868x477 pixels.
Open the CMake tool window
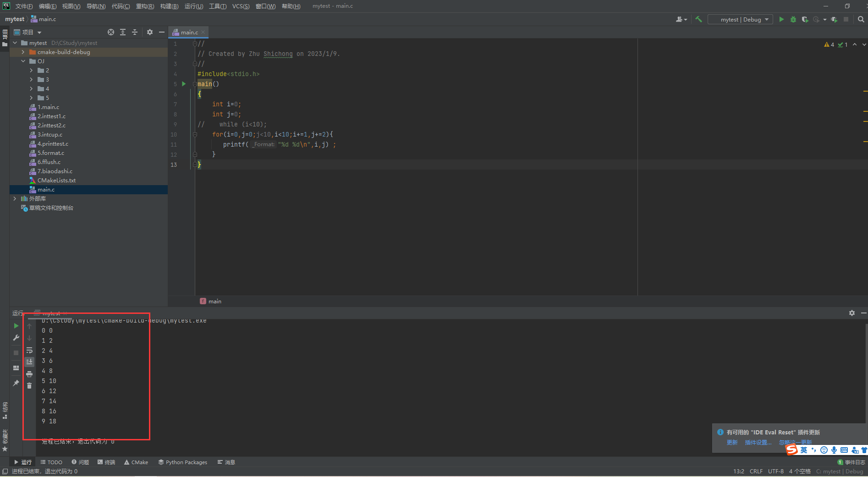[x=136, y=462]
